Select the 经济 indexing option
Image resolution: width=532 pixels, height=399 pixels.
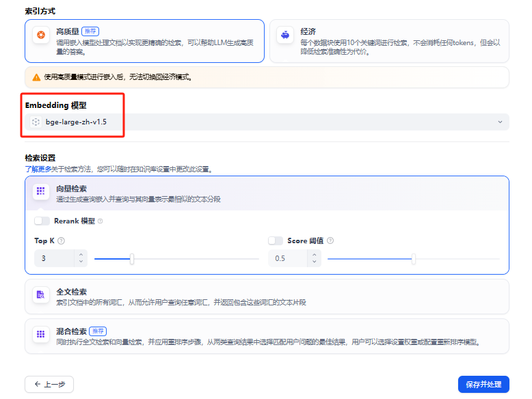(388, 41)
